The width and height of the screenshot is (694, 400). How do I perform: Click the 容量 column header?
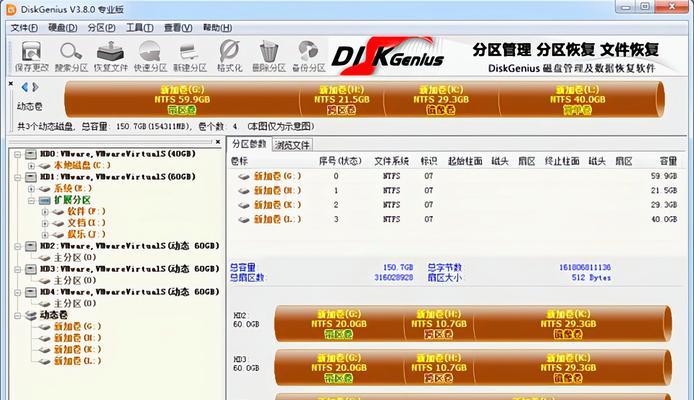point(668,161)
